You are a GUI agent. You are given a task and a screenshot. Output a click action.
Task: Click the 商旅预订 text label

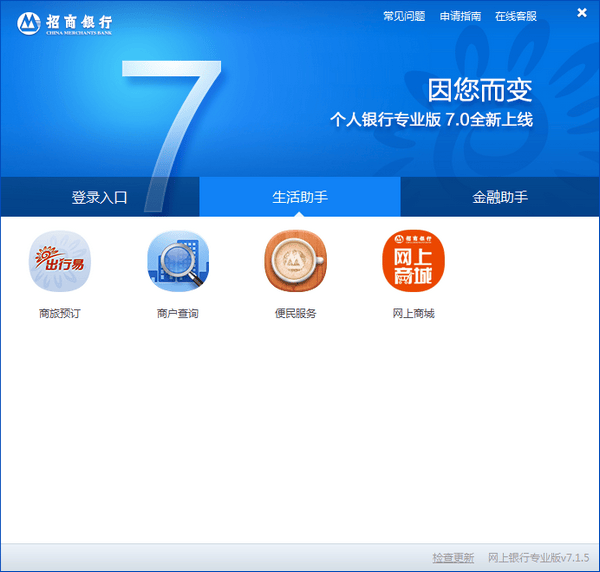(59, 314)
